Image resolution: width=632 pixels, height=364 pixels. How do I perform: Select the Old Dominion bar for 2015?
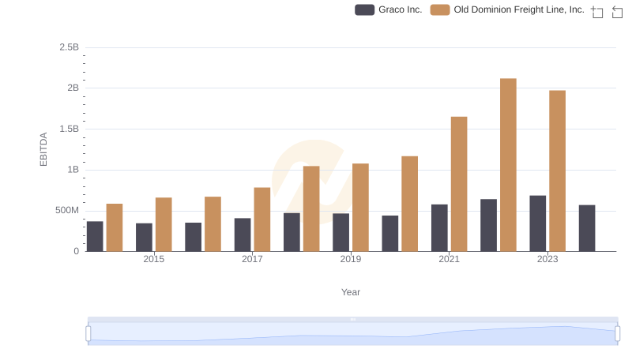(164, 224)
